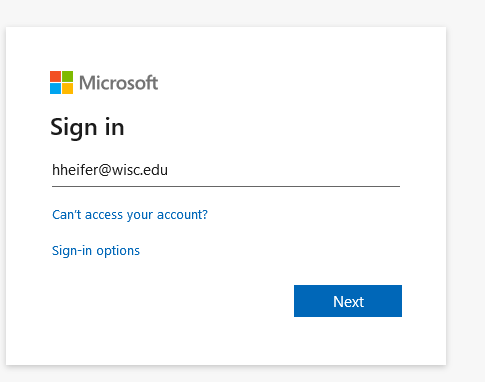Click the yellow square of Microsoft logo
The width and height of the screenshot is (485, 382).
67,88
